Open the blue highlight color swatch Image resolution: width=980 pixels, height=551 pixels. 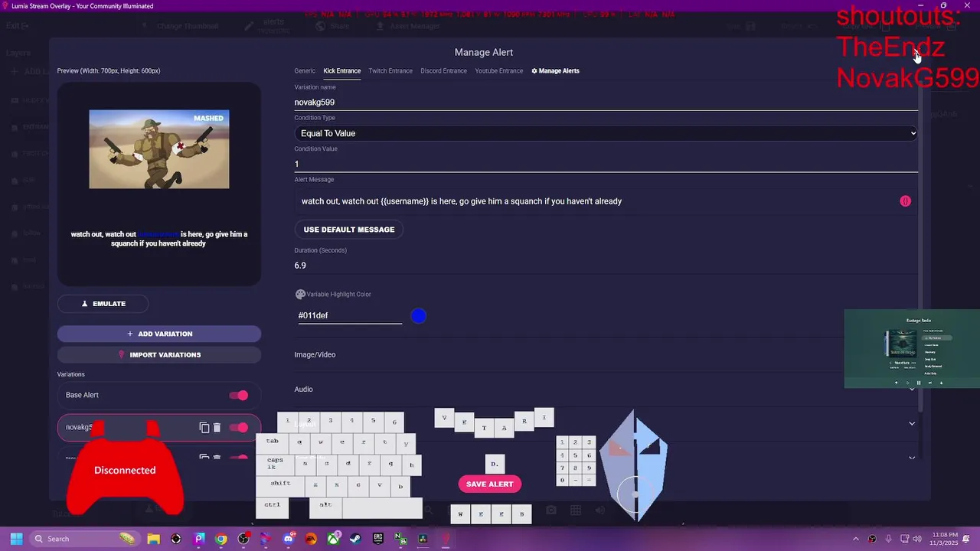point(418,316)
